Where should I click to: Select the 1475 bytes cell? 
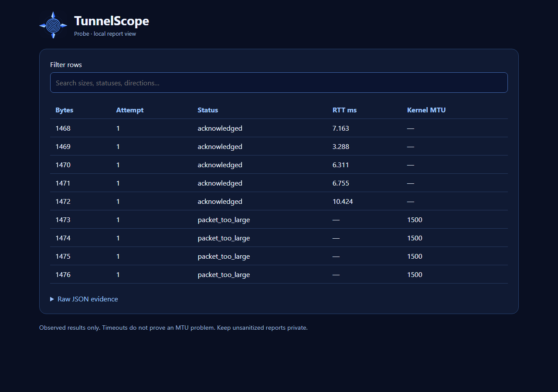point(63,257)
